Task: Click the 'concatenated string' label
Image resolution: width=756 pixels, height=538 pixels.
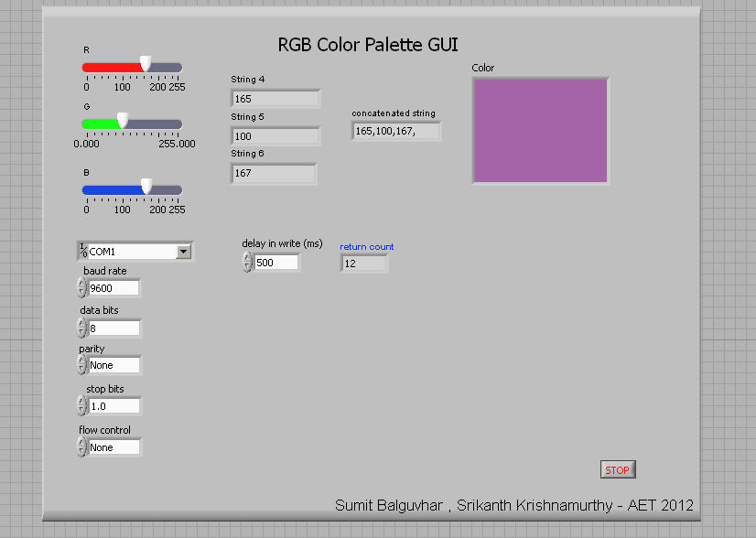Action: (x=394, y=113)
